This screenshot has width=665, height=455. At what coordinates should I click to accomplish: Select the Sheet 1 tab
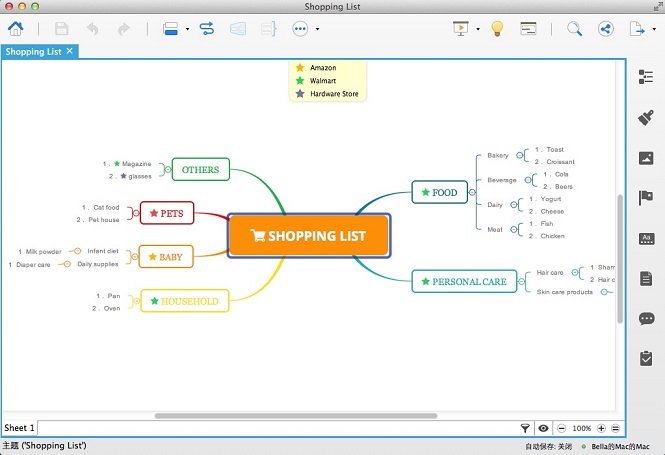coord(19,428)
